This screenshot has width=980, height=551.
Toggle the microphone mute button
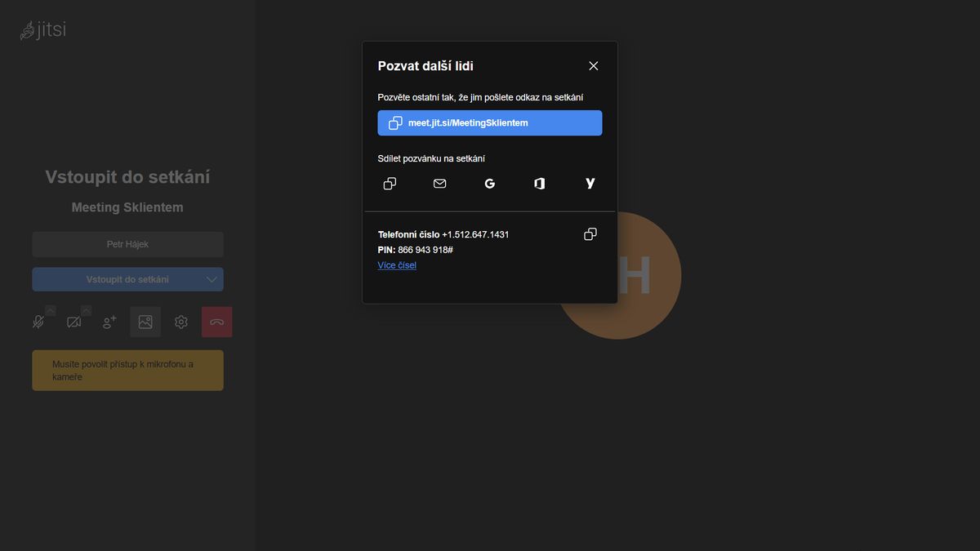[x=38, y=322]
